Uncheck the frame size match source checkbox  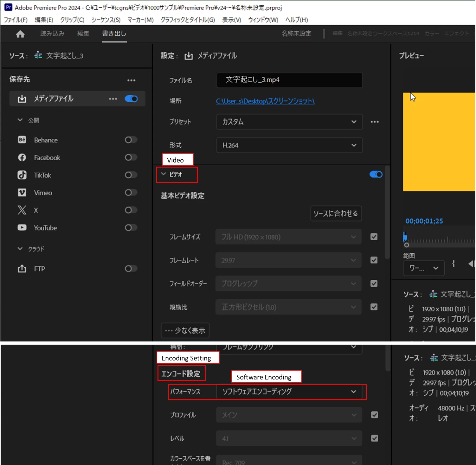(374, 237)
